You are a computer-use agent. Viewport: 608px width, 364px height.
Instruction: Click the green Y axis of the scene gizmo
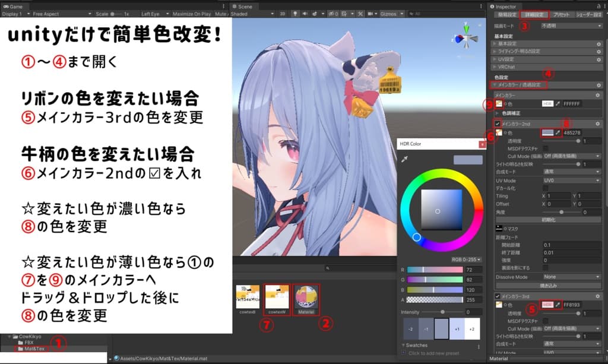pyautogui.click(x=466, y=28)
